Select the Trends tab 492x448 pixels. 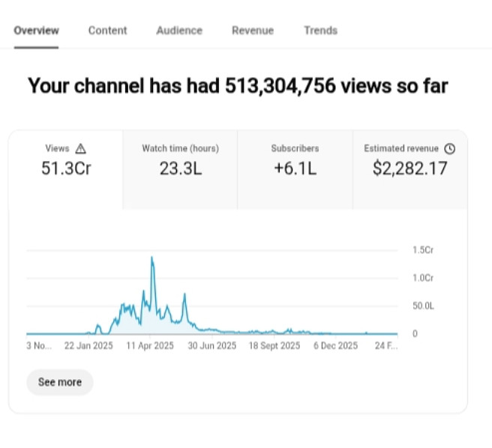(x=320, y=31)
